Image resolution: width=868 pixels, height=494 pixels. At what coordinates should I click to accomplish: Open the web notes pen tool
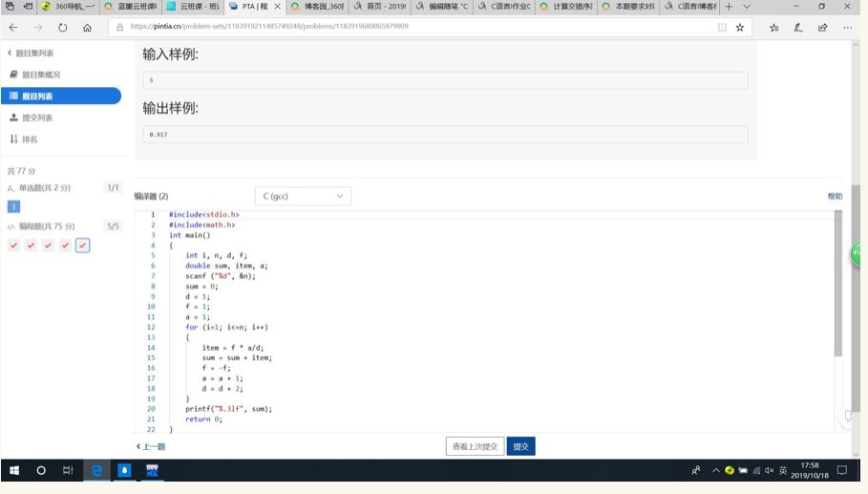pyautogui.click(x=798, y=27)
